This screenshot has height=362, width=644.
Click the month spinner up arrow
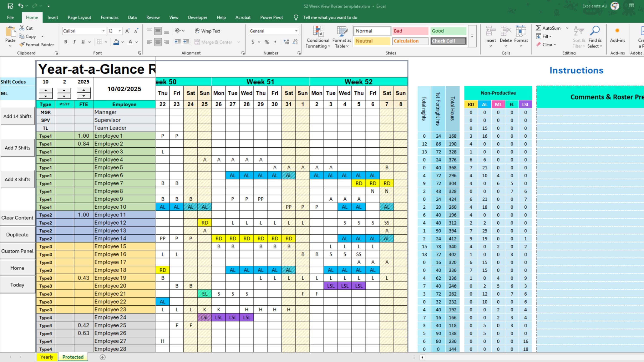coord(64,90)
